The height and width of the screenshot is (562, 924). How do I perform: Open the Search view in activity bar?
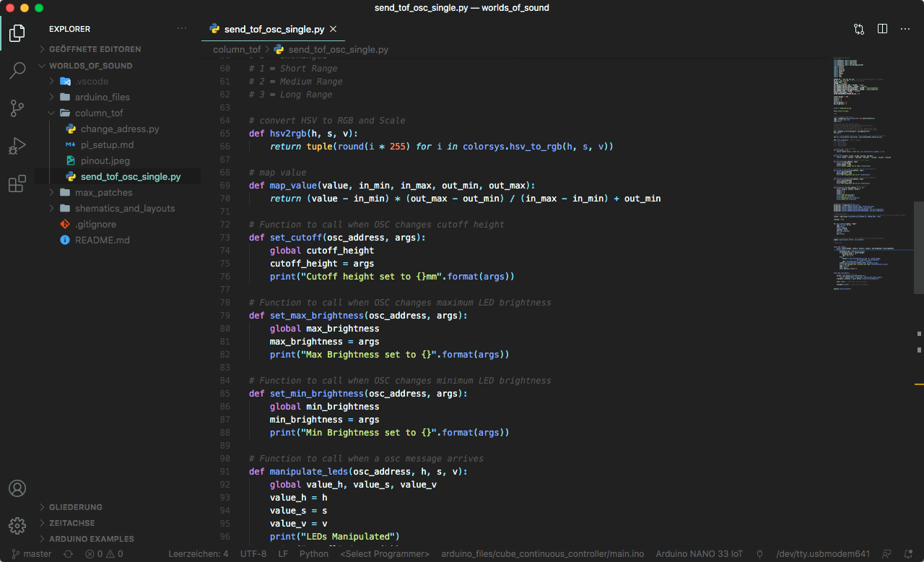point(17,71)
